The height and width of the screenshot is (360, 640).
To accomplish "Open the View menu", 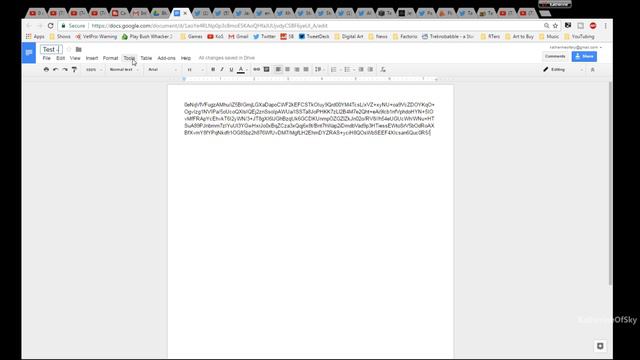I will [x=75, y=58].
